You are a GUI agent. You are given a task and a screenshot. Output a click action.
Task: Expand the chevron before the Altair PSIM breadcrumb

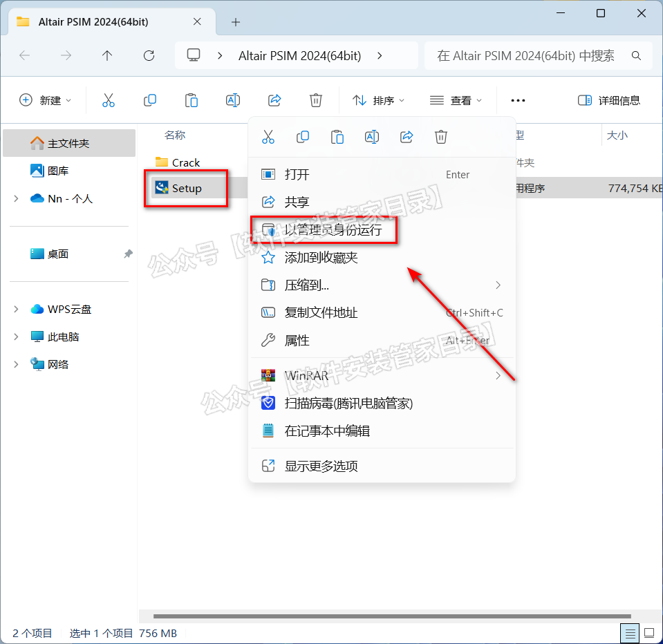220,55
